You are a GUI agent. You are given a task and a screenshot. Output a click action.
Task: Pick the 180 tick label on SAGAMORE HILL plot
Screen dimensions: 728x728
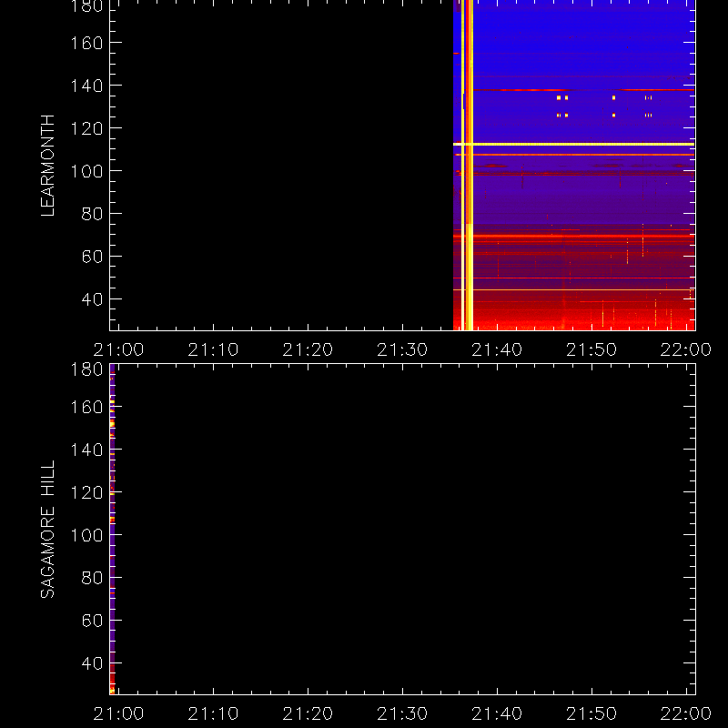click(x=86, y=369)
